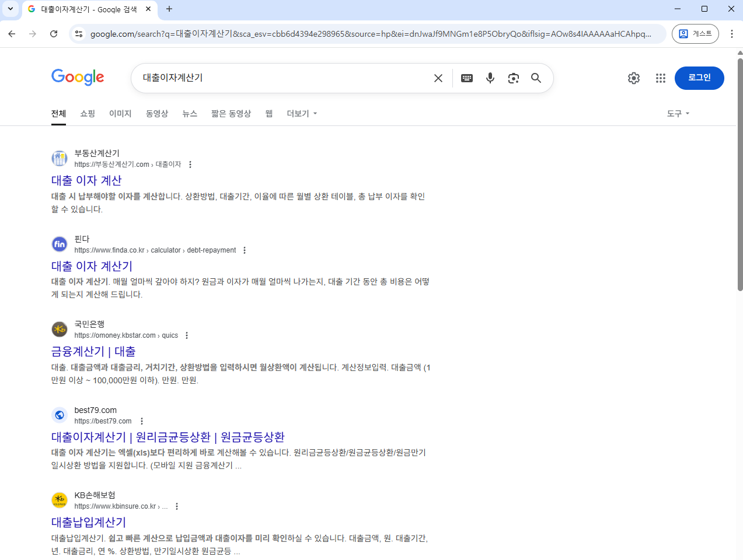Go forward in browser history

[x=33, y=34]
